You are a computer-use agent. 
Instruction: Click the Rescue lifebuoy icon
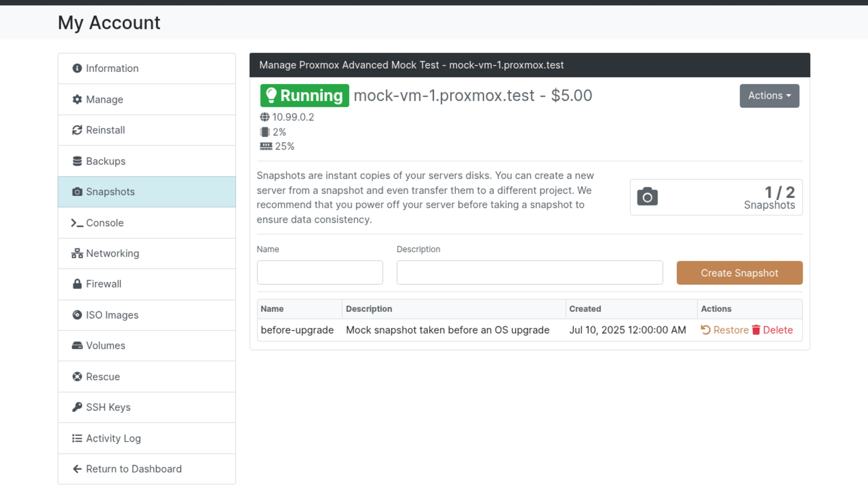(77, 376)
